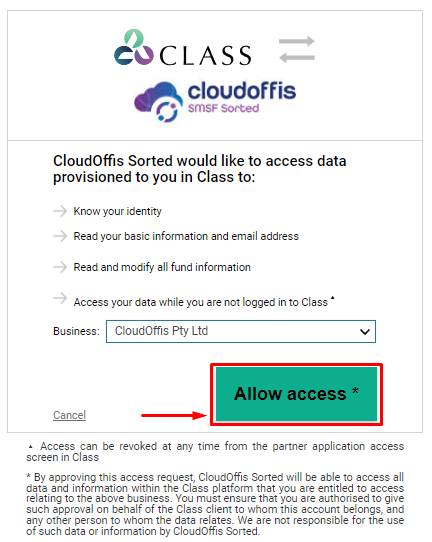432x542 pixels.
Task: Click the grey swap arrows icon
Action: point(297,49)
